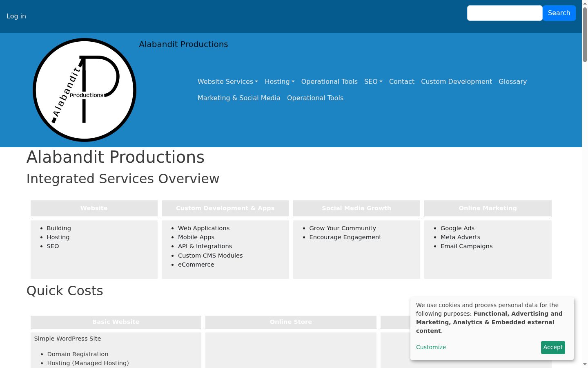Open Operational Tools in the second nav row
Viewport: 588px width, 368px height.
pos(315,98)
